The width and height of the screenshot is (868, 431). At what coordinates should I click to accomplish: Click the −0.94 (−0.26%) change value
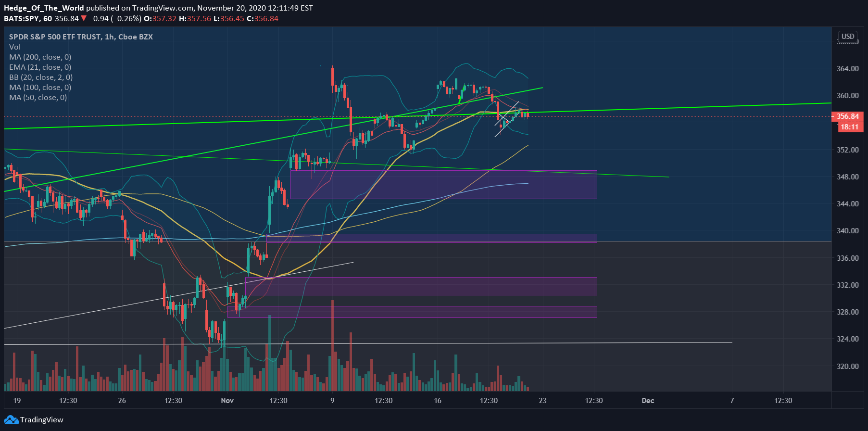pyautogui.click(x=115, y=18)
